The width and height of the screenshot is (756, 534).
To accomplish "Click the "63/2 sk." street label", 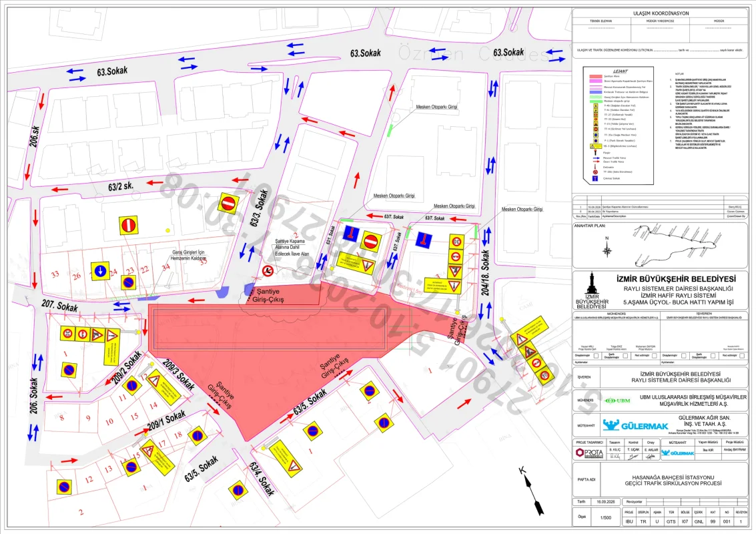I will click(x=121, y=186).
